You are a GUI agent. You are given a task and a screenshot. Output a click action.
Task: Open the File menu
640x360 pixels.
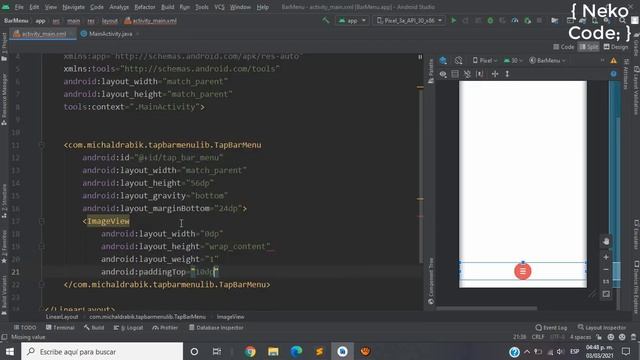coord(19,7)
